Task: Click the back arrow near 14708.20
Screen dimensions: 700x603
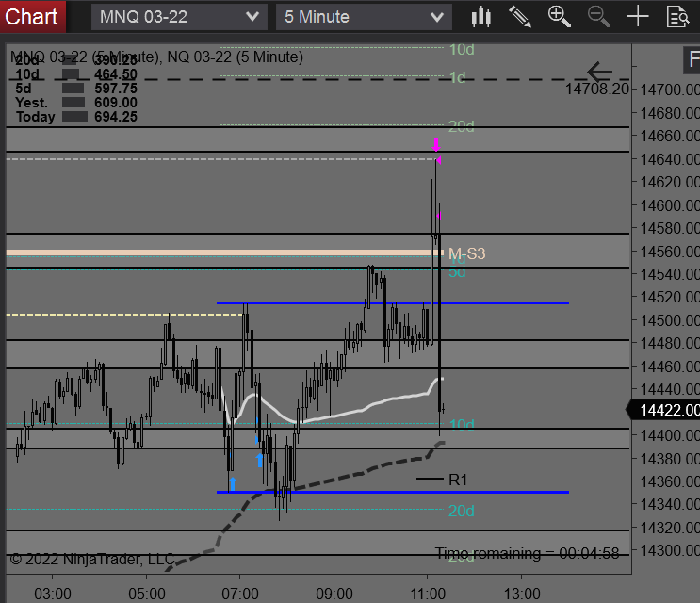Action: (x=599, y=72)
